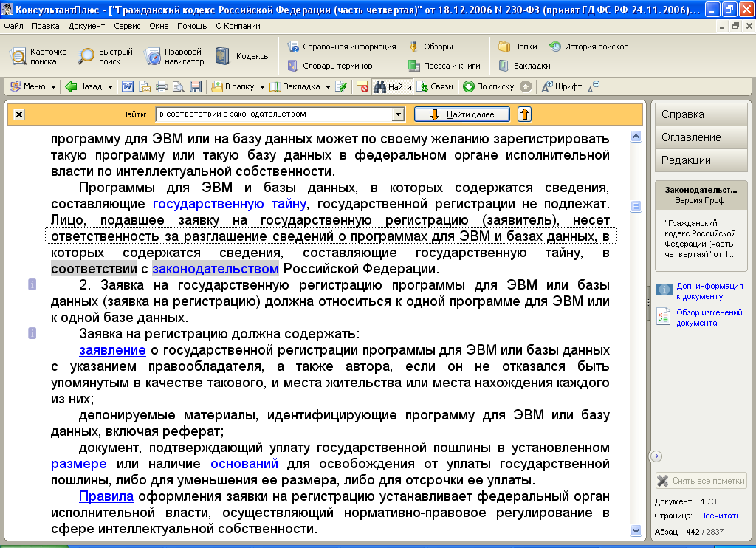Switch to Справка tab
The width and height of the screenshot is (756, 548).
[x=701, y=114]
